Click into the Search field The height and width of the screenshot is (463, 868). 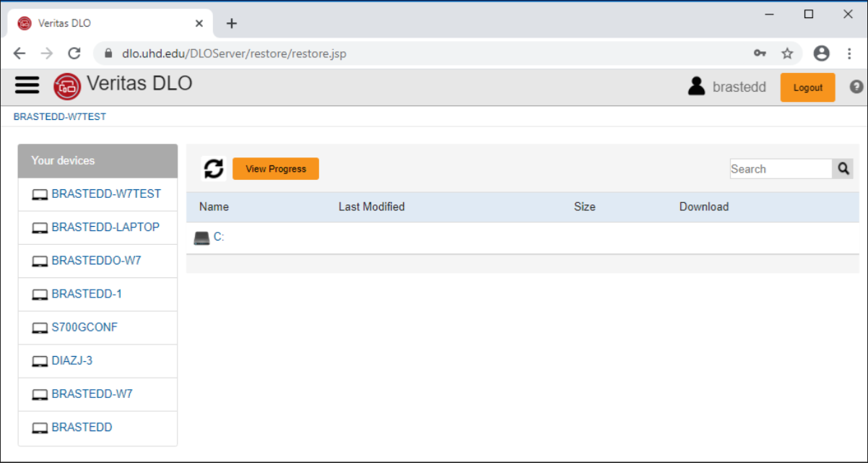(x=781, y=168)
